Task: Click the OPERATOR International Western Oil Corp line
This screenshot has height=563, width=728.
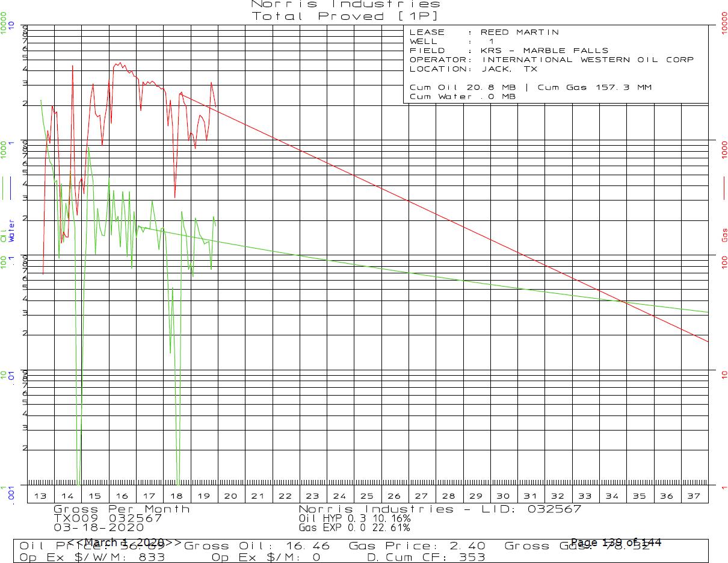Action: click(551, 60)
